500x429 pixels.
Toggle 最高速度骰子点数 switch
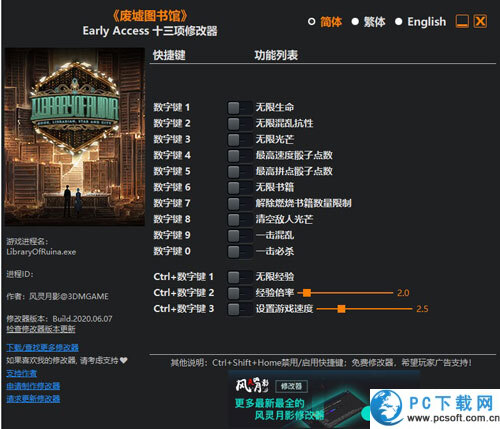point(239,155)
